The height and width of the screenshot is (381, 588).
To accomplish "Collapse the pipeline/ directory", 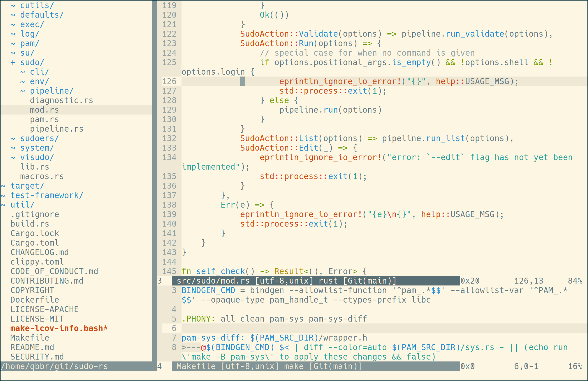I will [22, 91].
